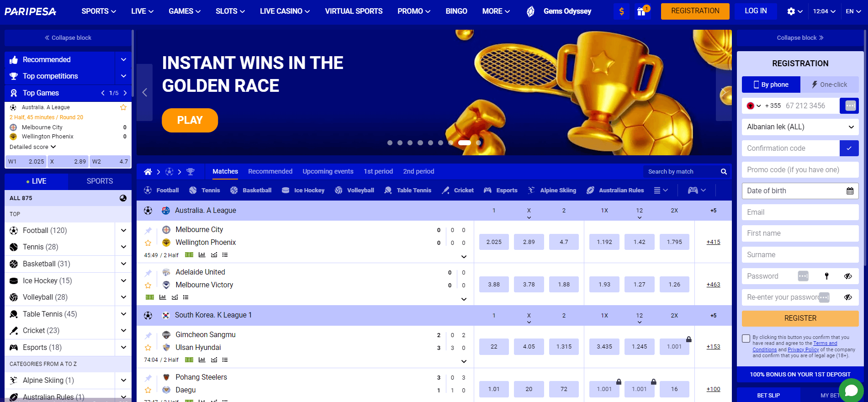Click the home icon in breadcrumb

[x=148, y=172]
